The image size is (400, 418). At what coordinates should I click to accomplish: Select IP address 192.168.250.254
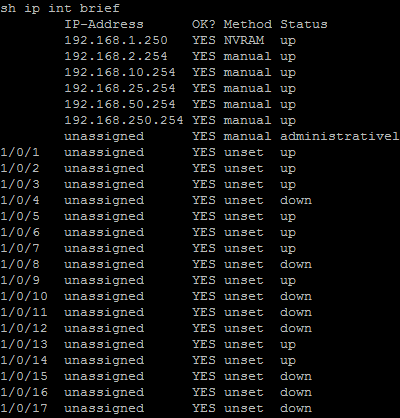(x=124, y=120)
